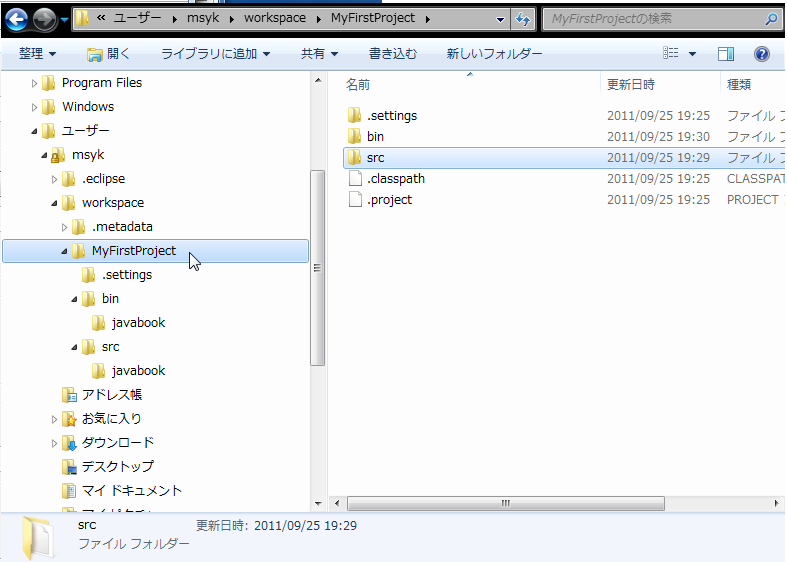Select the .classpath file icon

pos(354,179)
